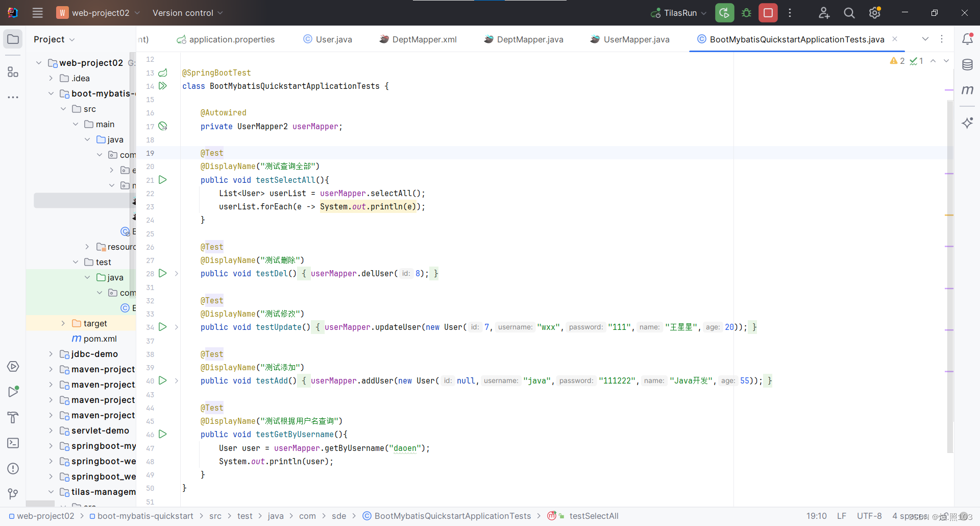Stop the running TilasRun process

768,13
